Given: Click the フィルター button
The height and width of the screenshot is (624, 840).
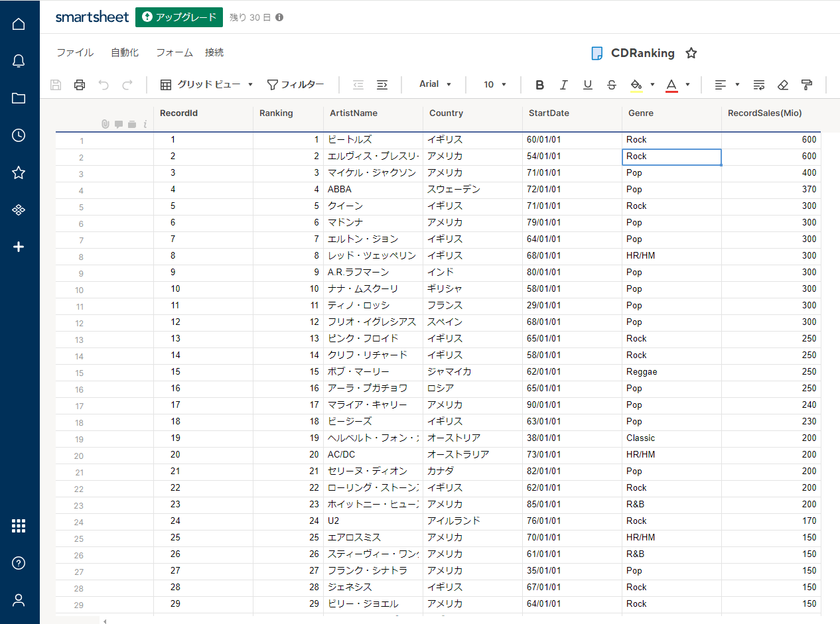Looking at the screenshot, I should [295, 85].
